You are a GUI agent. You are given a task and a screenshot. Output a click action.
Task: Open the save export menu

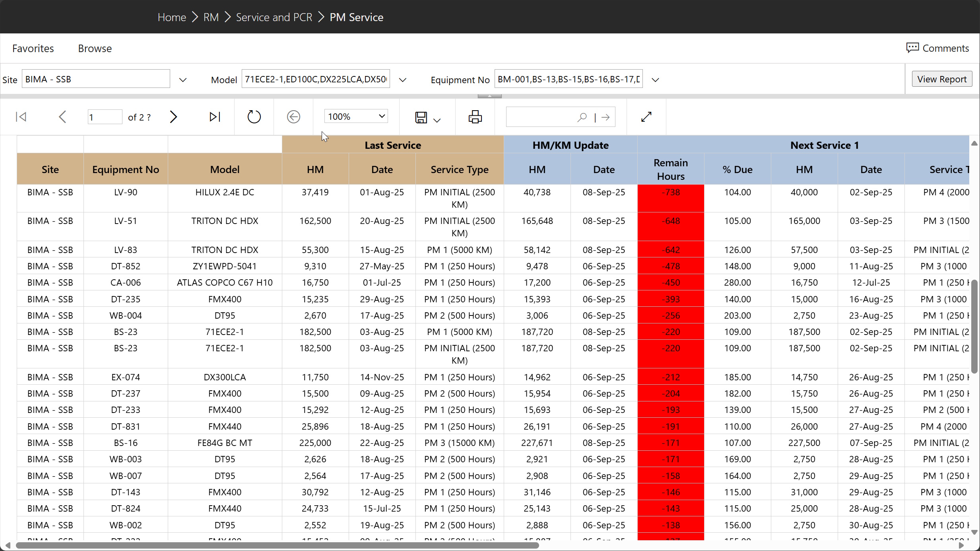[427, 118]
